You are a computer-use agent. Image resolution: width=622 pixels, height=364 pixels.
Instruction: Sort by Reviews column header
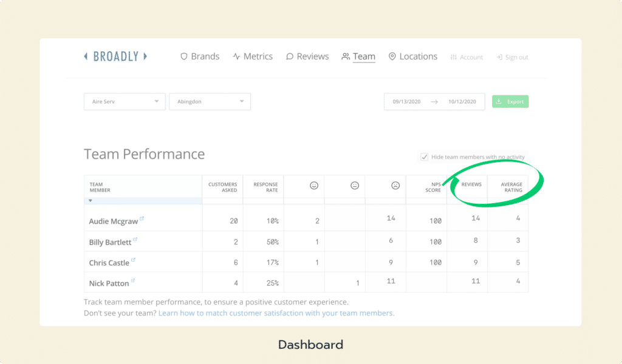(x=471, y=184)
